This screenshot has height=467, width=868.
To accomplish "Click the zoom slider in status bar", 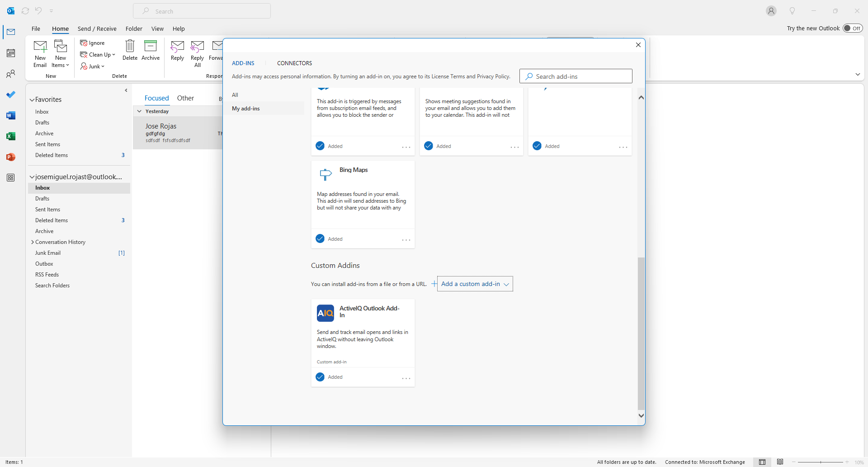I will tap(820, 462).
